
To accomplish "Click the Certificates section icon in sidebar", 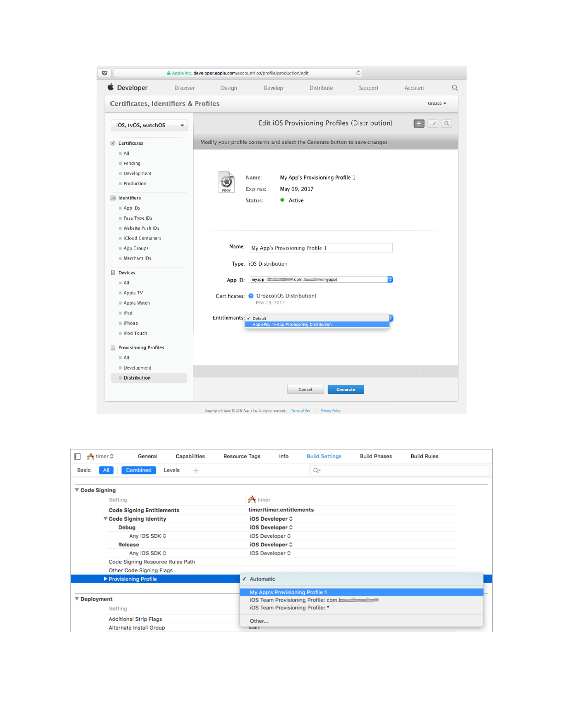I will pyautogui.click(x=113, y=143).
